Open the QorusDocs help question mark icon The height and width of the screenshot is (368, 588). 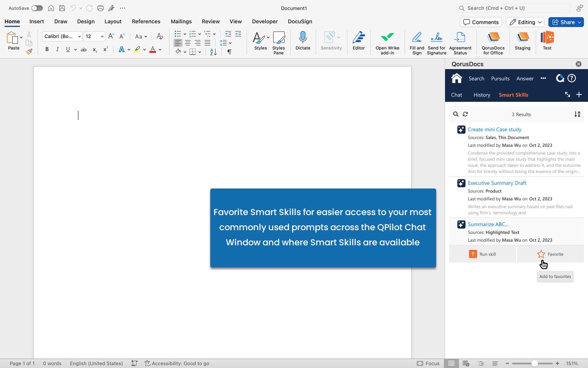click(x=572, y=78)
